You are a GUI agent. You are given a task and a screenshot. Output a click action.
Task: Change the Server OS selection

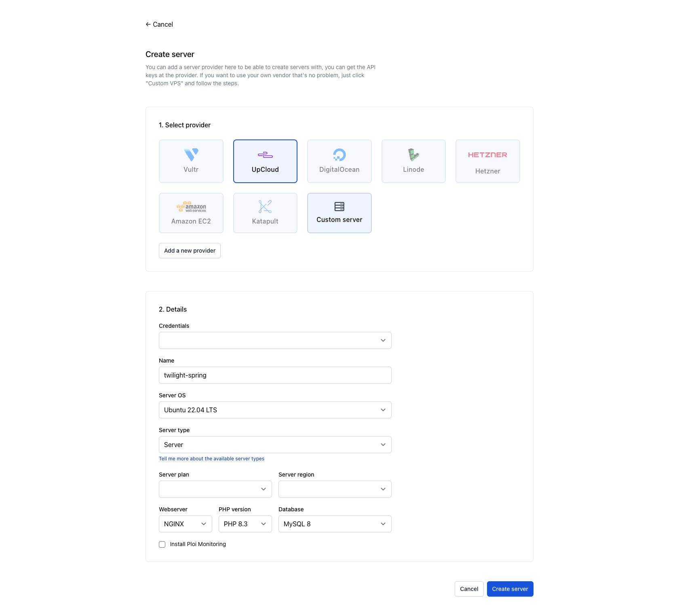(x=275, y=409)
